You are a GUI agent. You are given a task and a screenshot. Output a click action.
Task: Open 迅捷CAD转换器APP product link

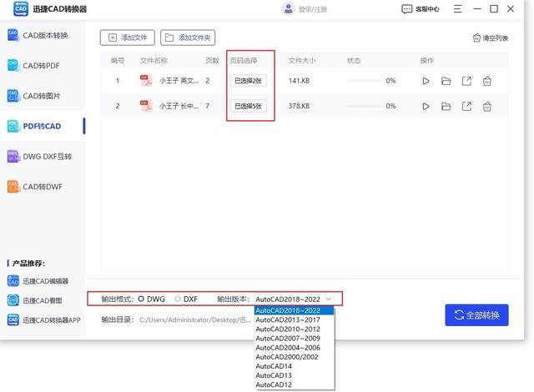(44, 320)
